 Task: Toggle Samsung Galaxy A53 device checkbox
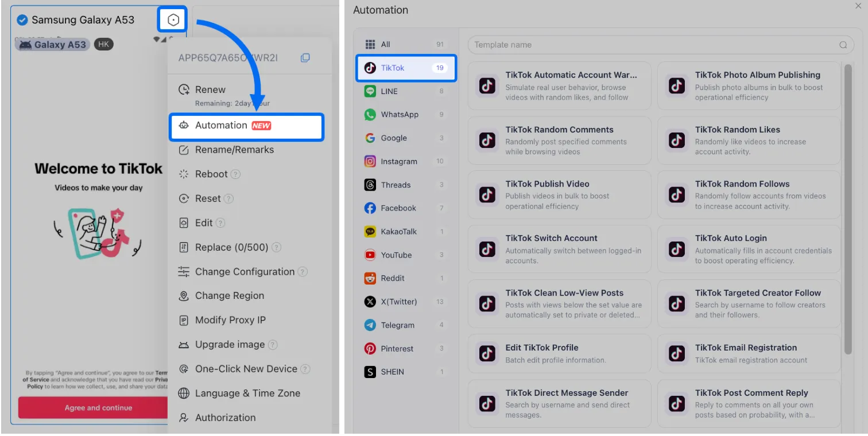pyautogui.click(x=22, y=20)
